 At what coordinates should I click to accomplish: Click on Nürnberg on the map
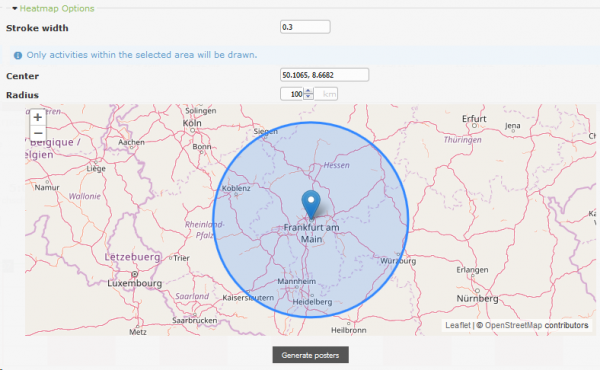[x=477, y=298]
